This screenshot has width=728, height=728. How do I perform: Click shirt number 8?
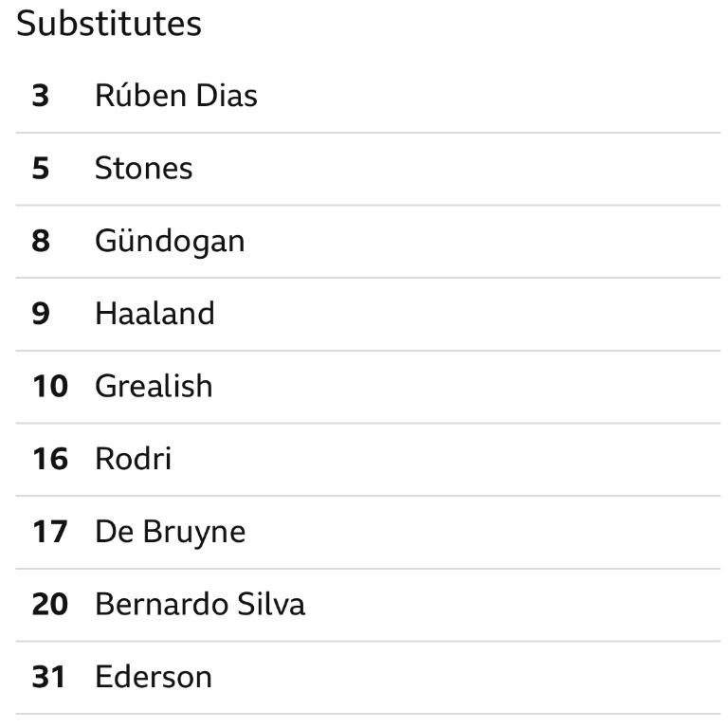click(41, 241)
